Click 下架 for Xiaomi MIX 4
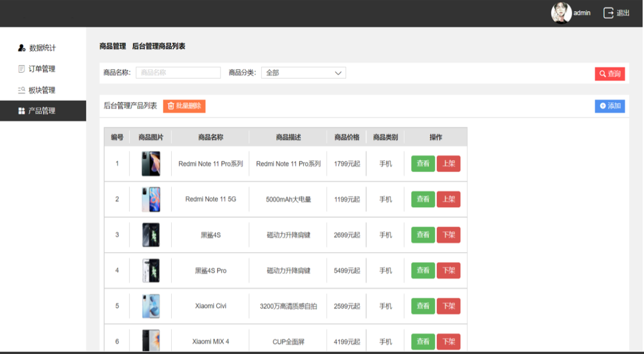 (449, 342)
